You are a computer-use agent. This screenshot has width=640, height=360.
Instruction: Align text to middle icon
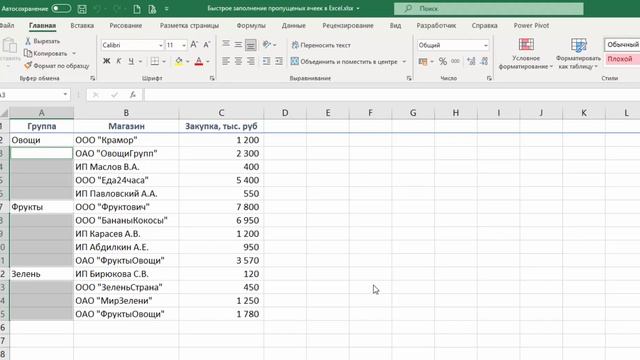pyautogui.click(x=238, y=44)
